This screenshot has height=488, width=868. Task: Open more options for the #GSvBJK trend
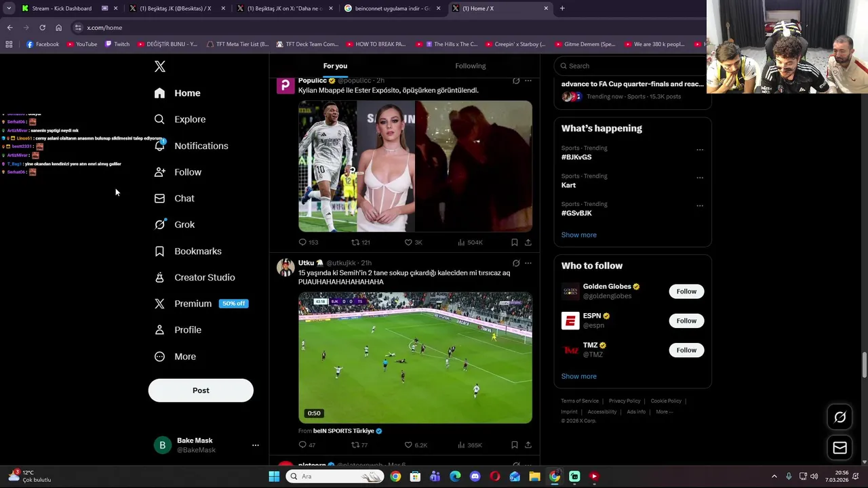[700, 205]
